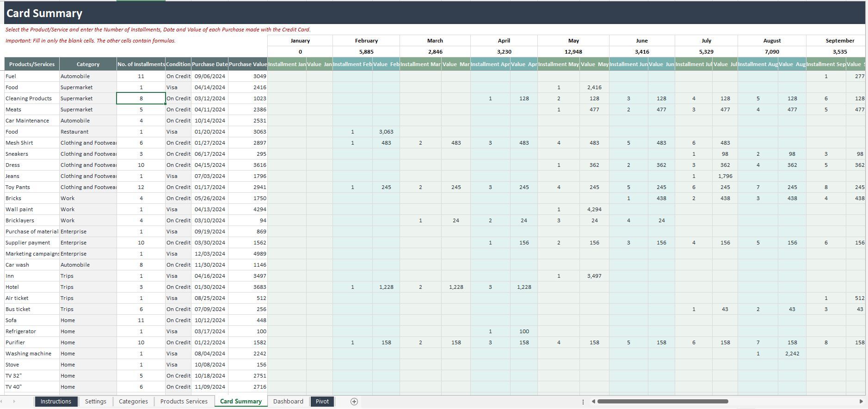Click the scroll-right arrow of horizontal scrollbar

(x=861, y=402)
